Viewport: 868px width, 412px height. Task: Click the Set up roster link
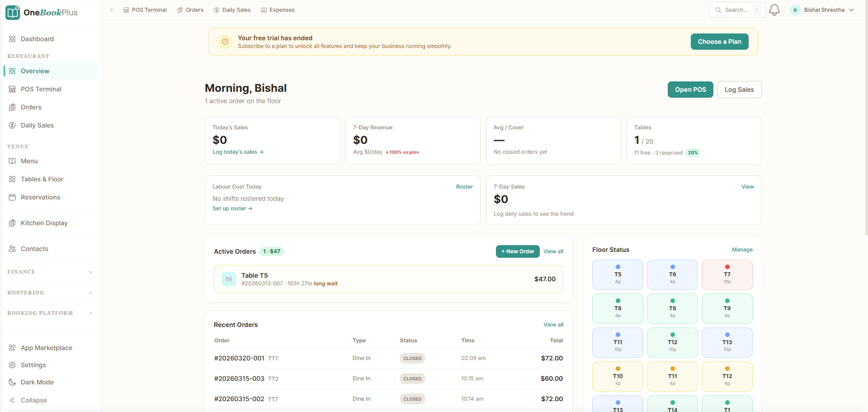pos(232,208)
